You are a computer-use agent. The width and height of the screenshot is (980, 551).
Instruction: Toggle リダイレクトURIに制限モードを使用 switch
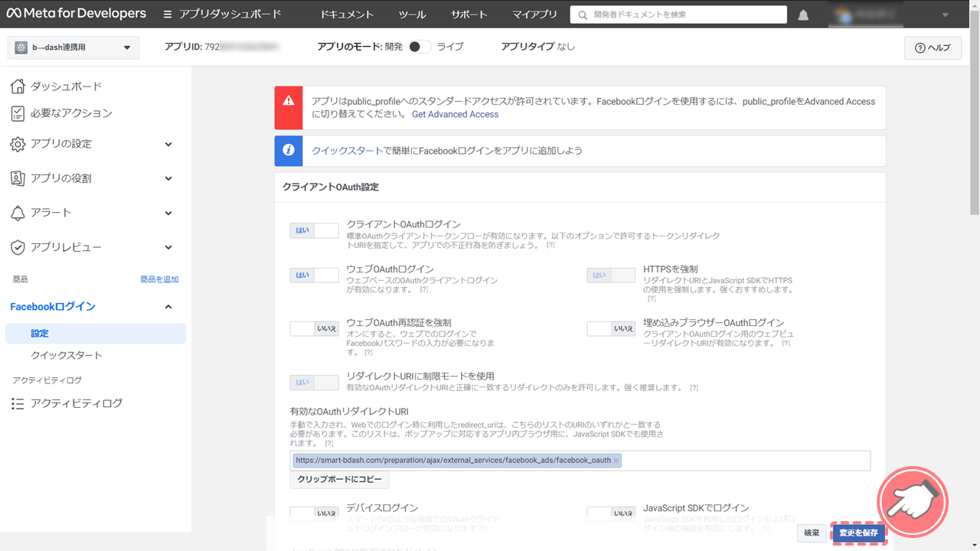pos(314,383)
